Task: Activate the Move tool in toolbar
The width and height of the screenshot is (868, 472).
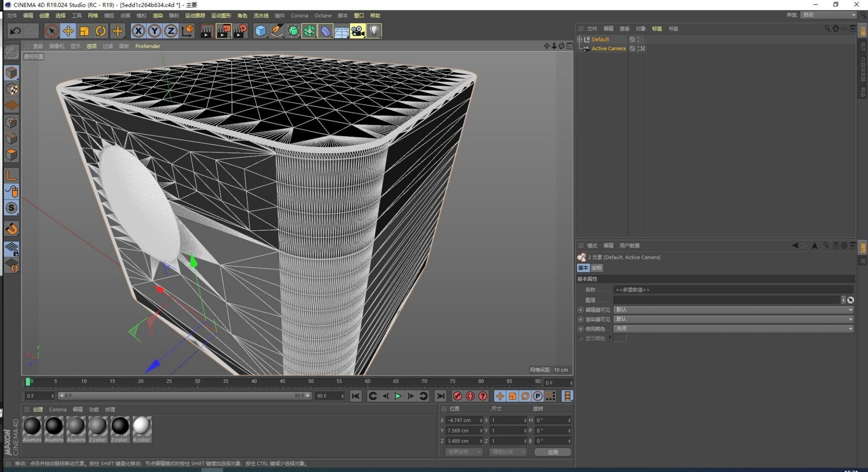Action: tap(68, 31)
